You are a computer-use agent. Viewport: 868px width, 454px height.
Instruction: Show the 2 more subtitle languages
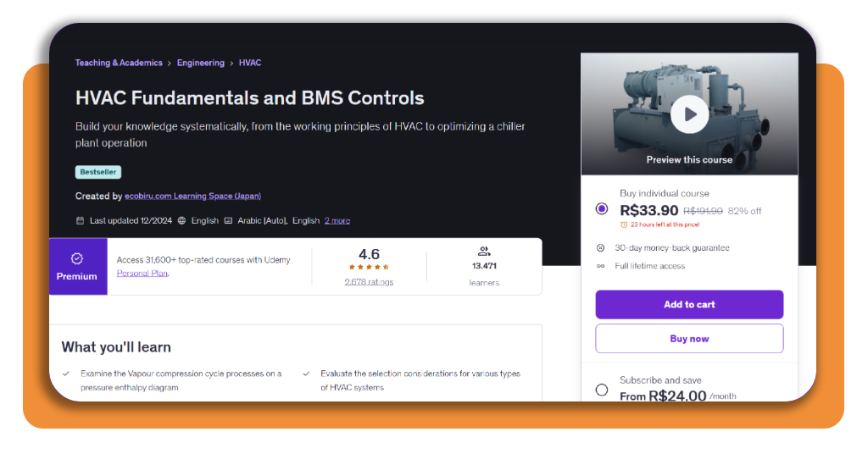[x=337, y=220]
